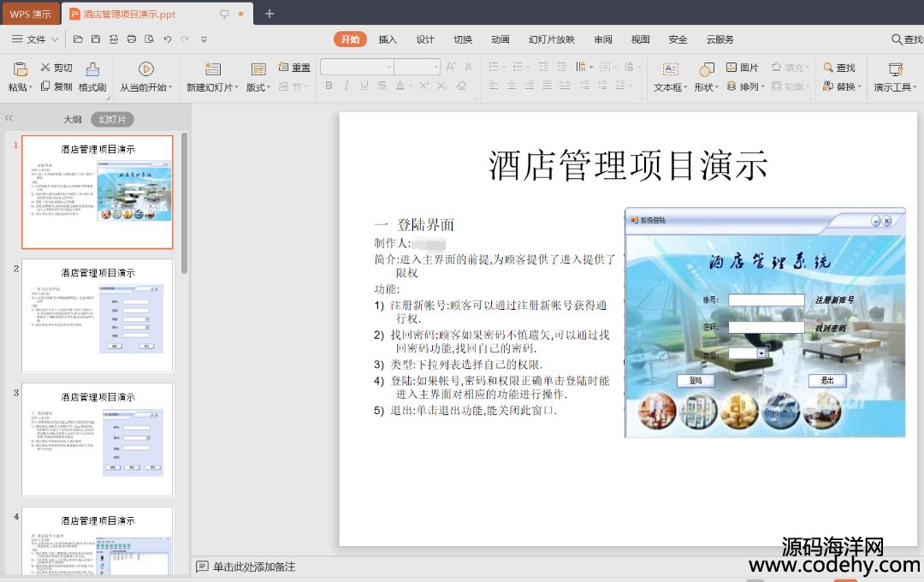
Task: Cut selection with 剪切
Action: [x=56, y=68]
